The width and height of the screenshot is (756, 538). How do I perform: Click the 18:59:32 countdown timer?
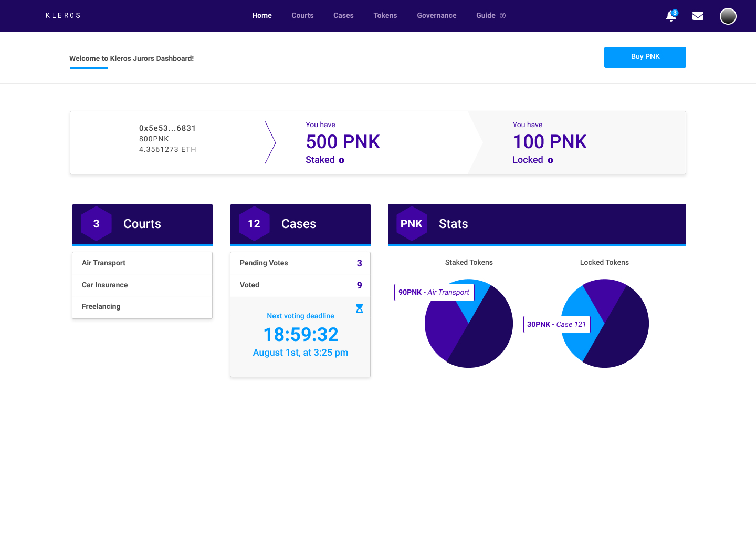[301, 335]
